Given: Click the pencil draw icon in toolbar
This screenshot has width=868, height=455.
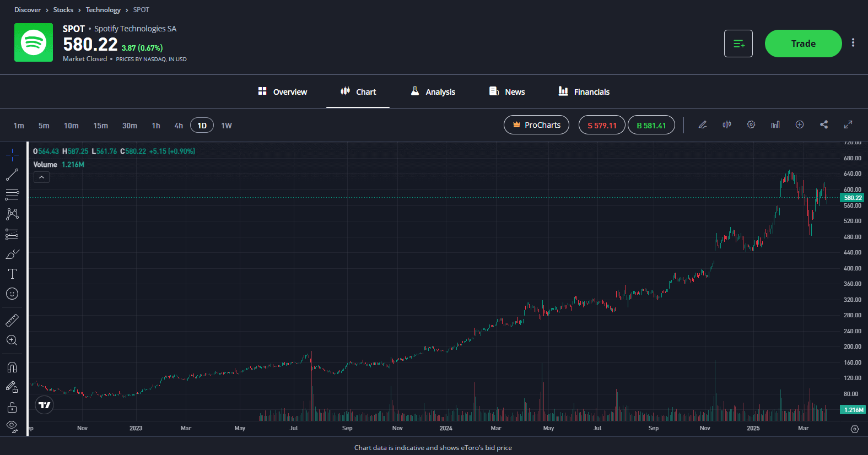Looking at the screenshot, I should 703,125.
